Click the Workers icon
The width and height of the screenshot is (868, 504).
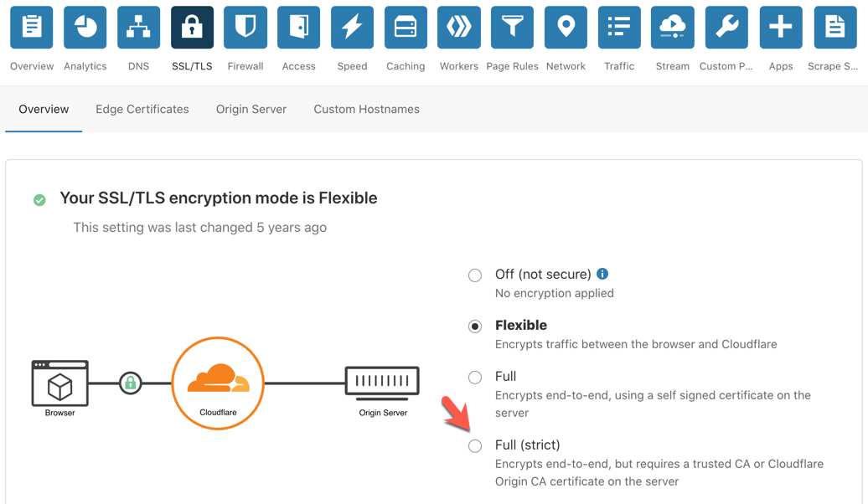click(459, 28)
